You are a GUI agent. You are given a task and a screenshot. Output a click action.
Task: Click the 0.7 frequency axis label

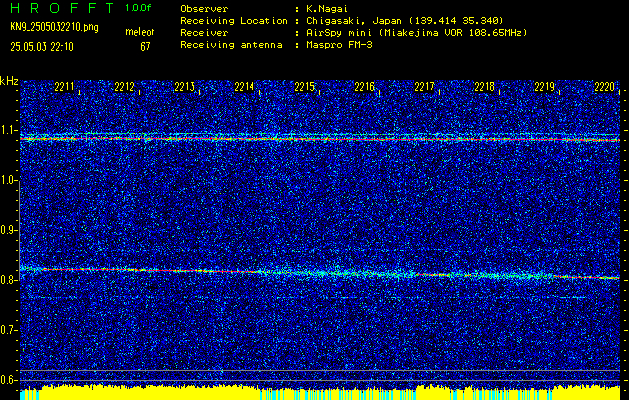(8, 330)
